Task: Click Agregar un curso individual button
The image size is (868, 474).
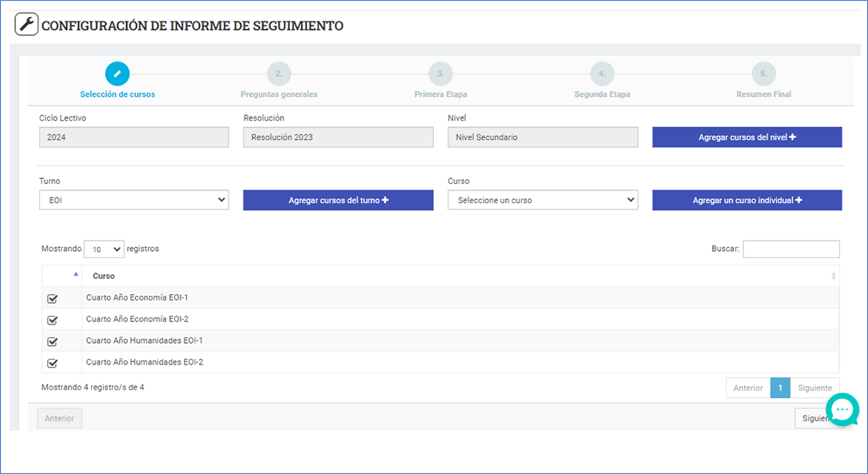Action: (x=747, y=200)
